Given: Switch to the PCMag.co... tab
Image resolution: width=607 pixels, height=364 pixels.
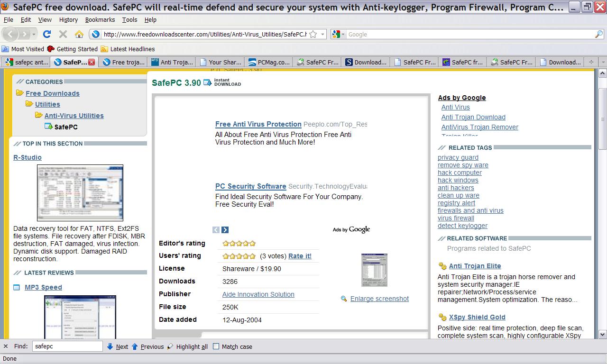Looking at the screenshot, I should pos(268,62).
